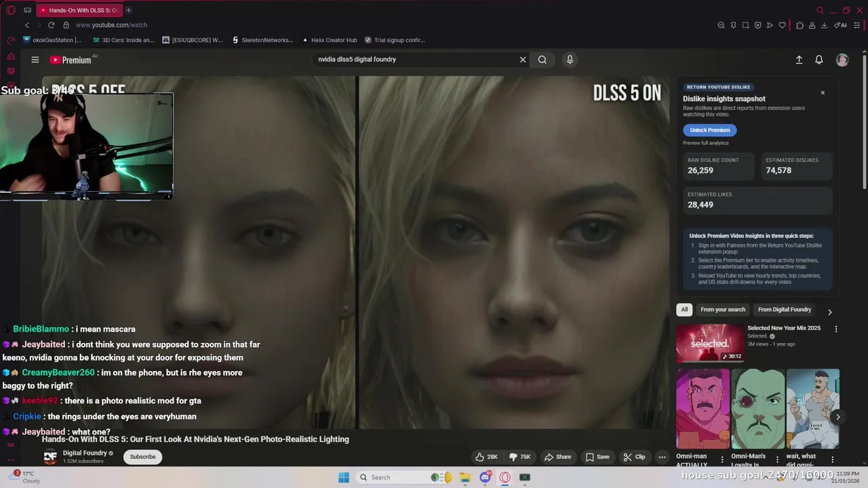The width and height of the screenshot is (868, 488).
Task: Select the From Digital Foundry chip
Action: [x=785, y=310]
